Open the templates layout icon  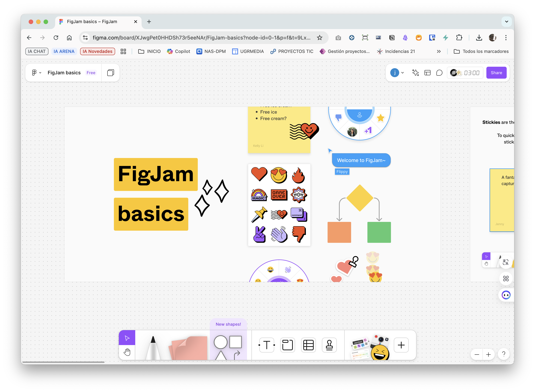coord(427,73)
